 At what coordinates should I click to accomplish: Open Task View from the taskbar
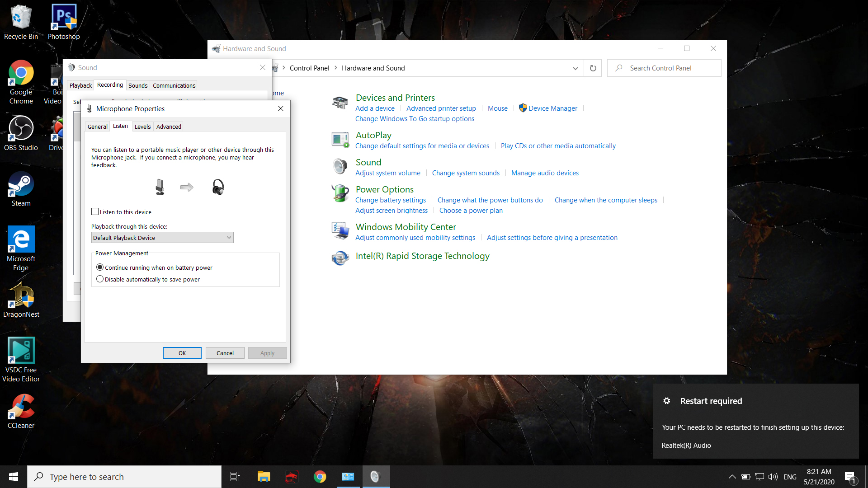click(235, 477)
